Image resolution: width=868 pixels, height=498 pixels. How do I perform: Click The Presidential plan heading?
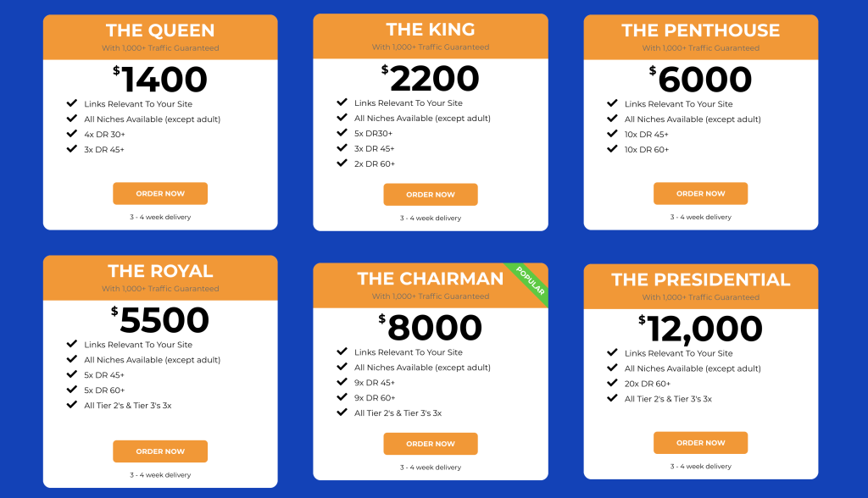(700, 279)
